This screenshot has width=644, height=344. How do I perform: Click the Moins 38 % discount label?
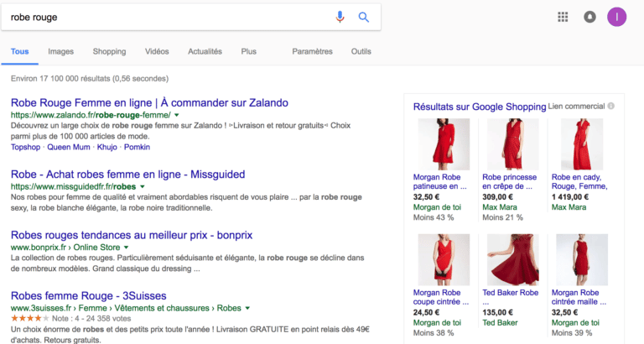pyautogui.click(x=434, y=333)
